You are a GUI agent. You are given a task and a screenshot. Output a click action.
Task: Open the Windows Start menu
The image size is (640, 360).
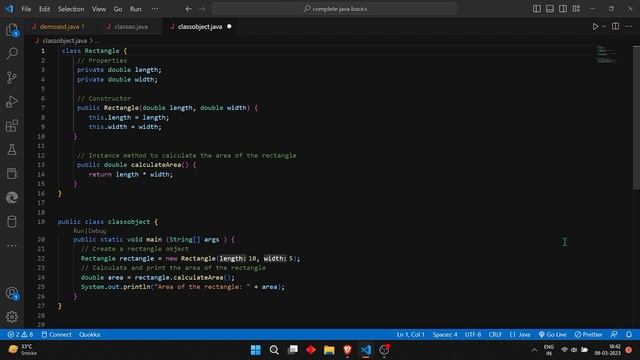256,350
